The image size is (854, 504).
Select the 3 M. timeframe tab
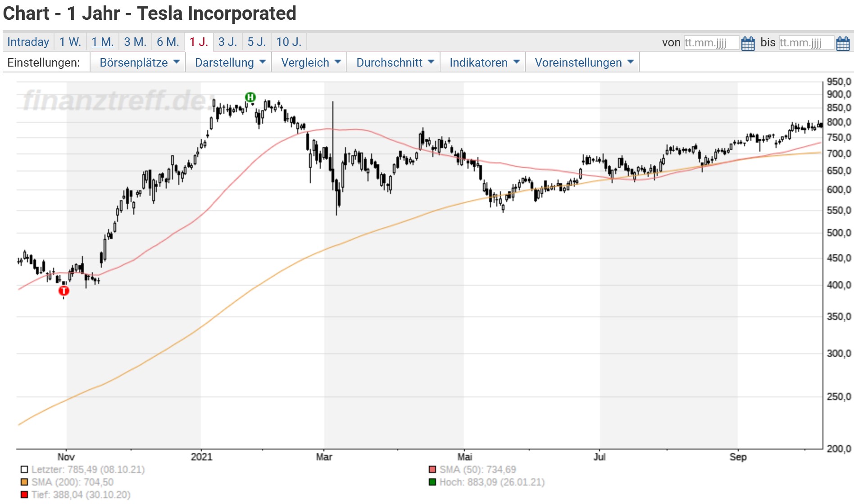coord(136,42)
